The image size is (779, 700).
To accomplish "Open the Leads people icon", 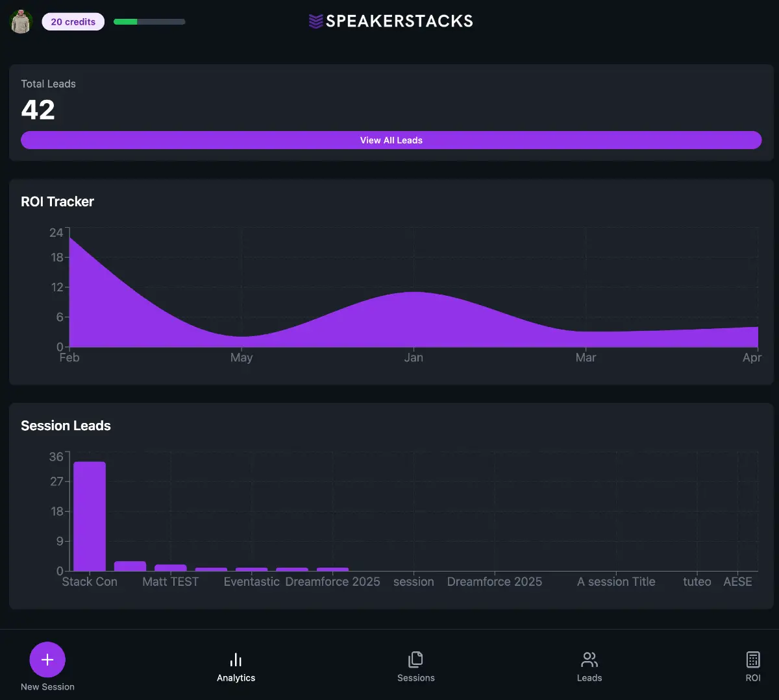I will (589, 660).
